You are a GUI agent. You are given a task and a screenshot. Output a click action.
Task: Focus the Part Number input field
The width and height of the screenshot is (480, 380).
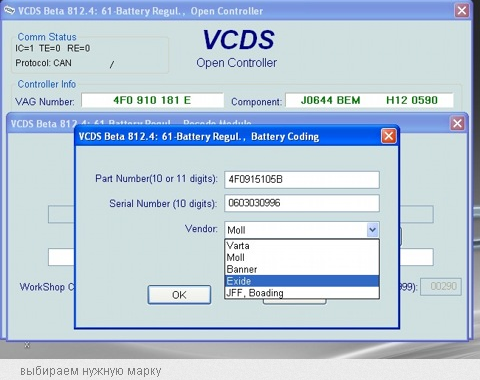click(302, 180)
